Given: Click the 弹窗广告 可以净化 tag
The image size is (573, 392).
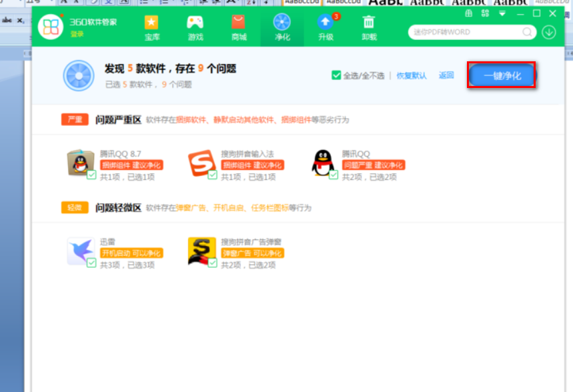Looking at the screenshot, I should point(253,253).
